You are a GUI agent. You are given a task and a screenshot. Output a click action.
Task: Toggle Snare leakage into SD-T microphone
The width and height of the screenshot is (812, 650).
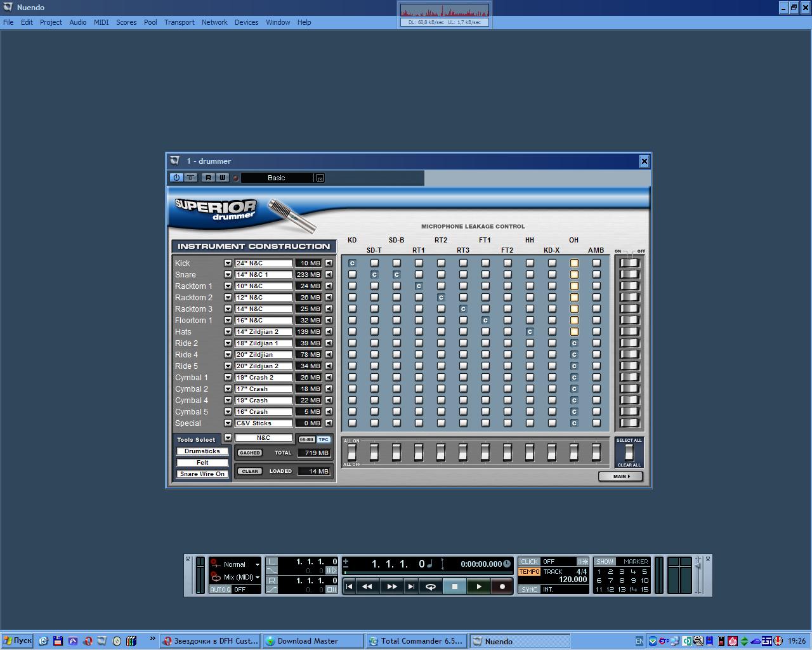click(x=374, y=274)
